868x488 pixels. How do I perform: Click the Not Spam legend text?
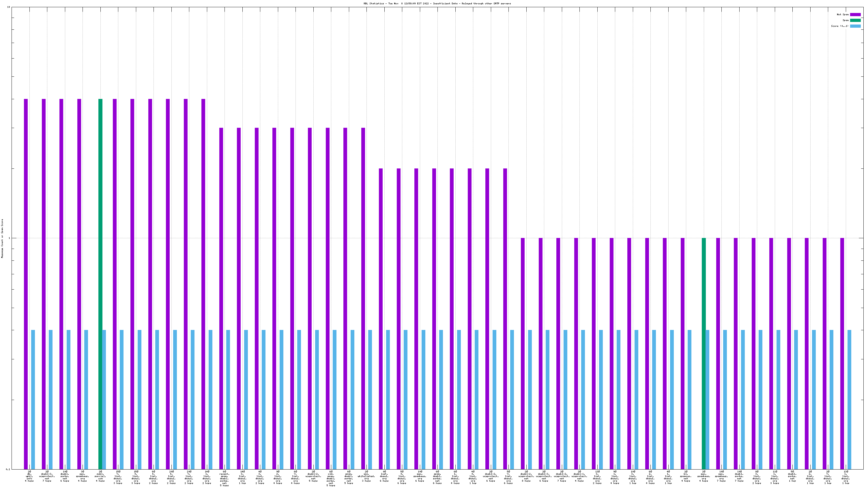coord(843,14)
